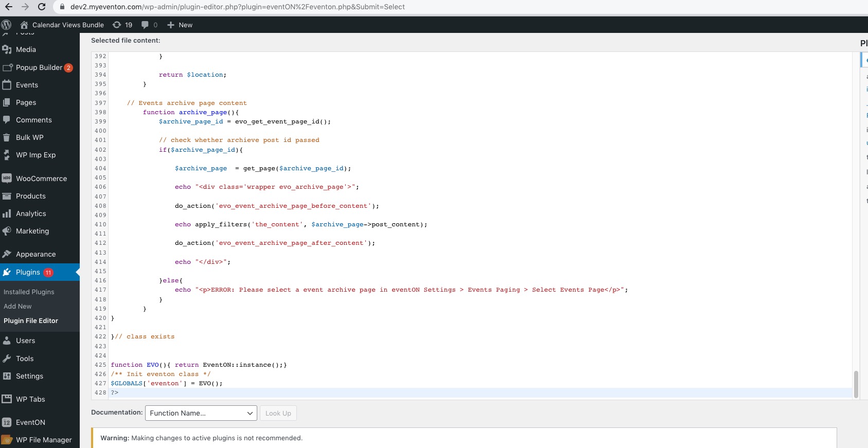This screenshot has width=868, height=448.
Task: Click the WordPress logo icon
Action: point(6,25)
